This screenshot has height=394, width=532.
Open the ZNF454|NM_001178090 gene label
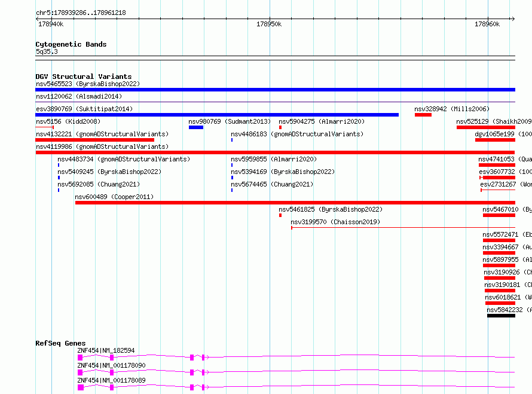112,365
